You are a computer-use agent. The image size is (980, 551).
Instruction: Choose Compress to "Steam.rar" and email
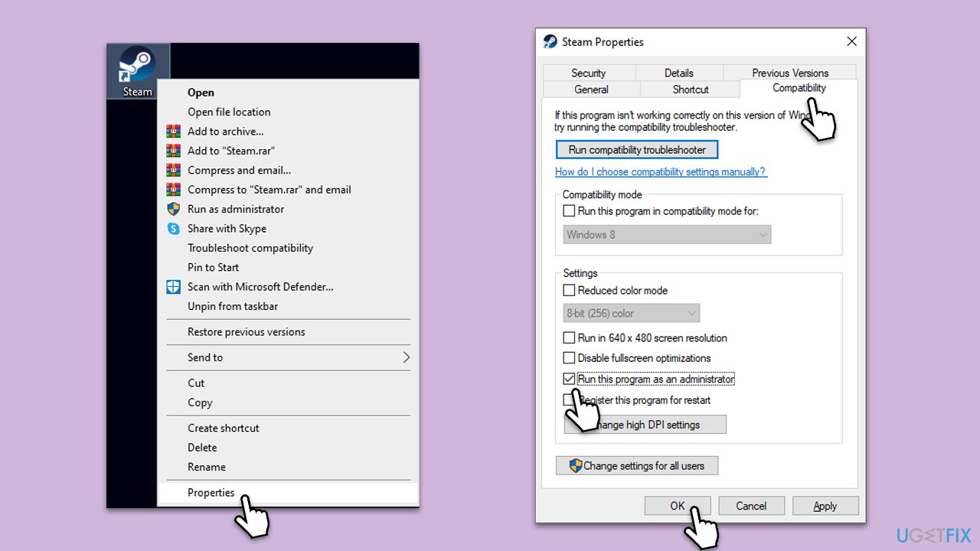[x=288, y=190]
